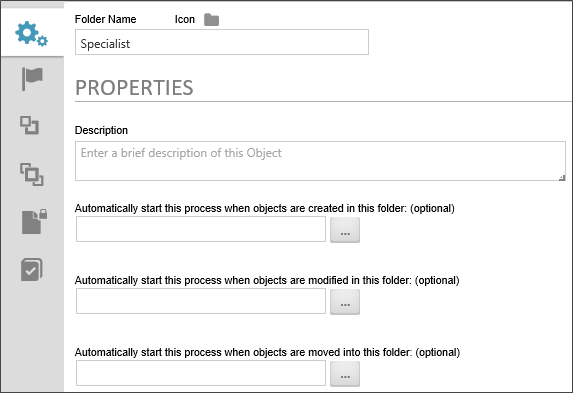Click the Folder Name label
This screenshot has width=573, height=393.
click(x=106, y=19)
